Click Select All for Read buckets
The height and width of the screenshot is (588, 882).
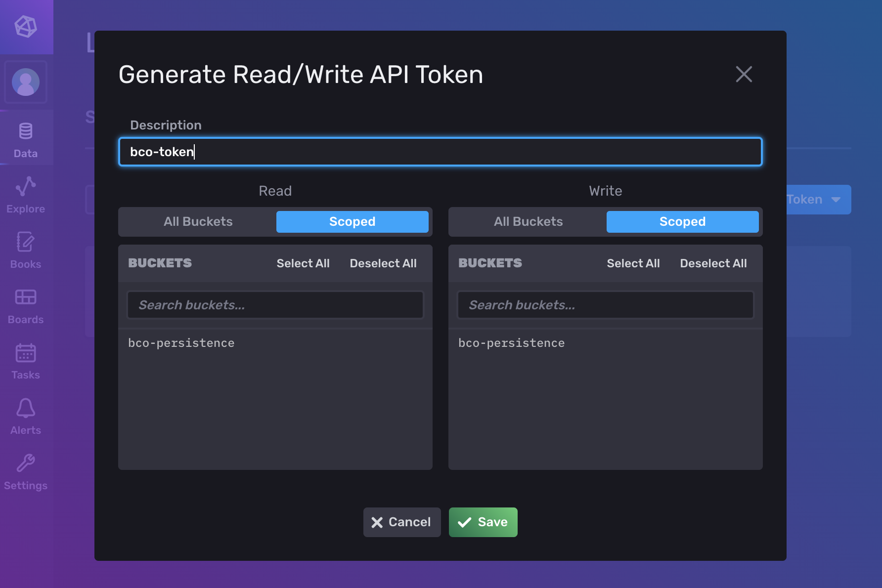(x=303, y=263)
